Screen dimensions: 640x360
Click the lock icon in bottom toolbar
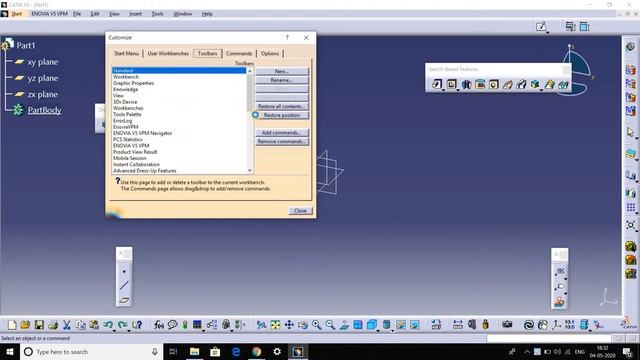click(485, 325)
